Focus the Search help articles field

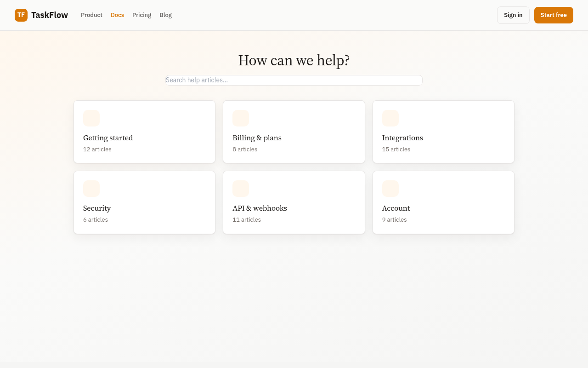294,80
